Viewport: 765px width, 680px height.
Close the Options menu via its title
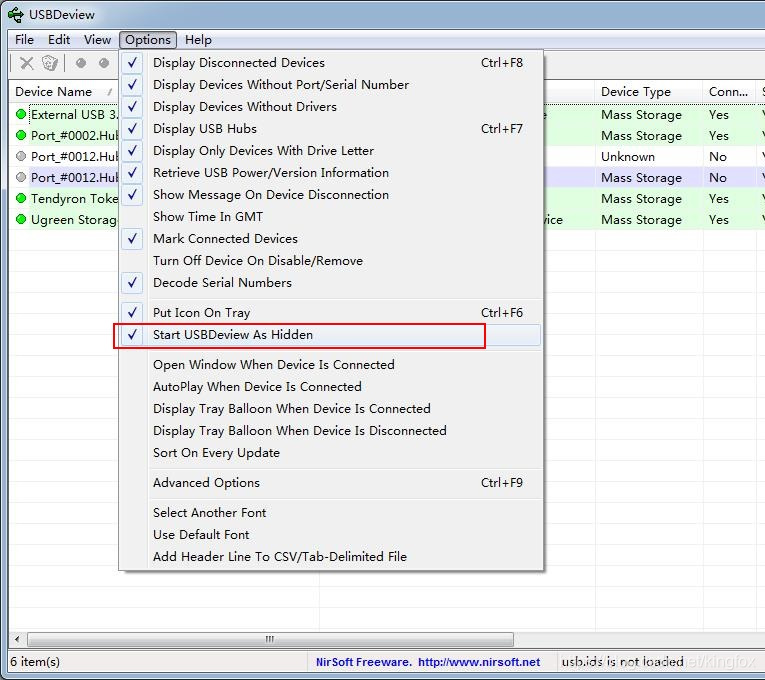[x=148, y=40]
